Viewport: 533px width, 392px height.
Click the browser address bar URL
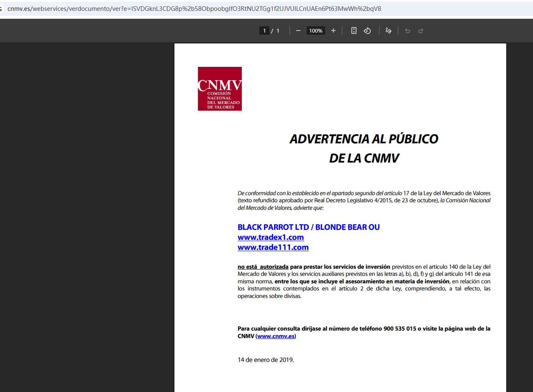click(194, 9)
